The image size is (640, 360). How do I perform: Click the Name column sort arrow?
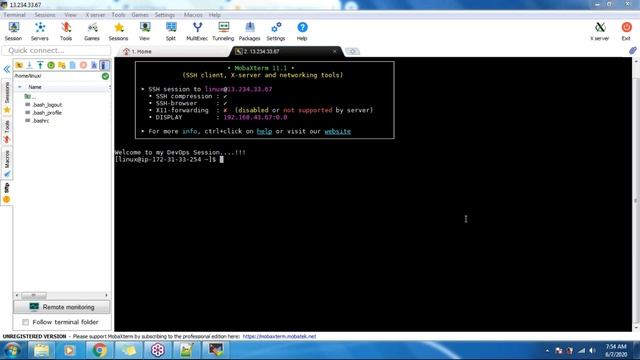point(20,87)
